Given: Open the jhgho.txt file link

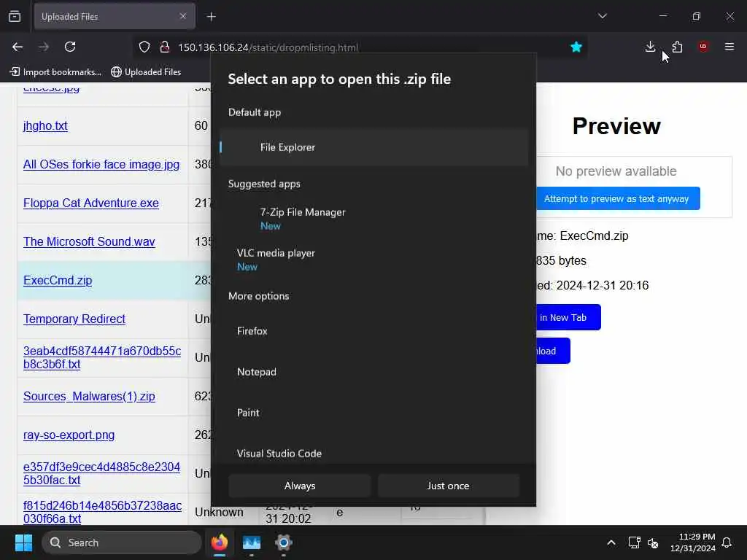Looking at the screenshot, I should click(45, 125).
